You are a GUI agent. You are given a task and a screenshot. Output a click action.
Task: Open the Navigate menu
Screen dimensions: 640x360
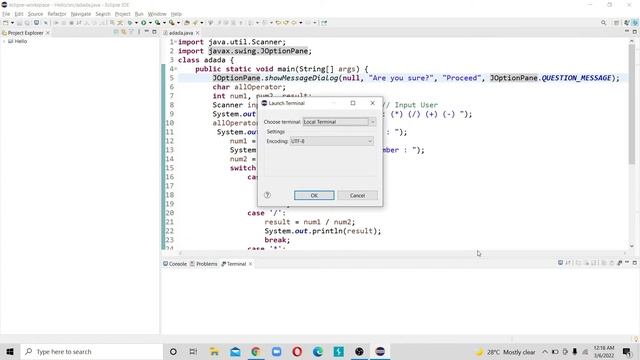coord(81,14)
